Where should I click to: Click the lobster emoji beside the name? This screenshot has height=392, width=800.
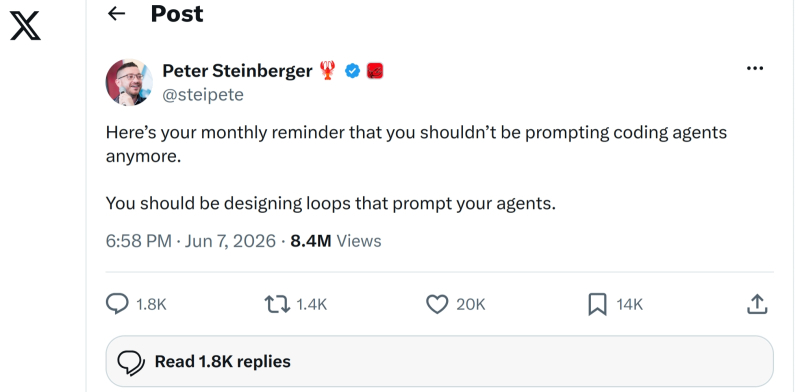pyautogui.click(x=328, y=70)
